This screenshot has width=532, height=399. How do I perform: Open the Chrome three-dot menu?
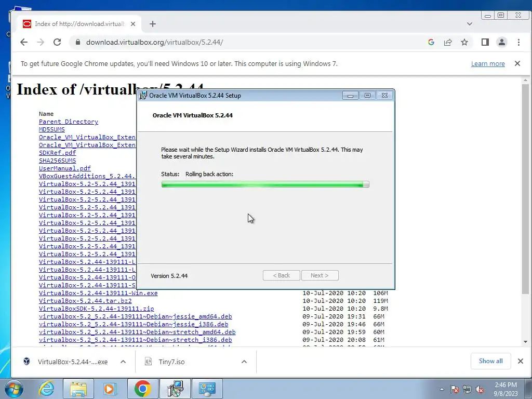point(518,42)
